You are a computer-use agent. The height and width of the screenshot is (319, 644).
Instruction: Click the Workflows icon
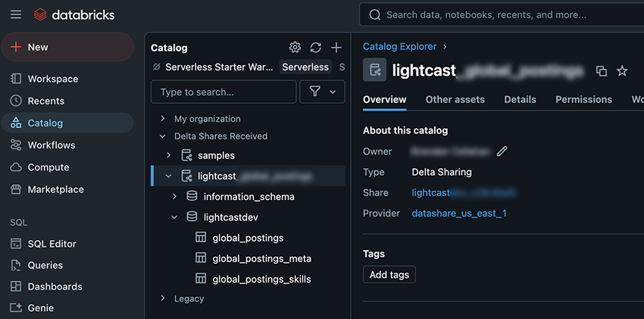16,145
